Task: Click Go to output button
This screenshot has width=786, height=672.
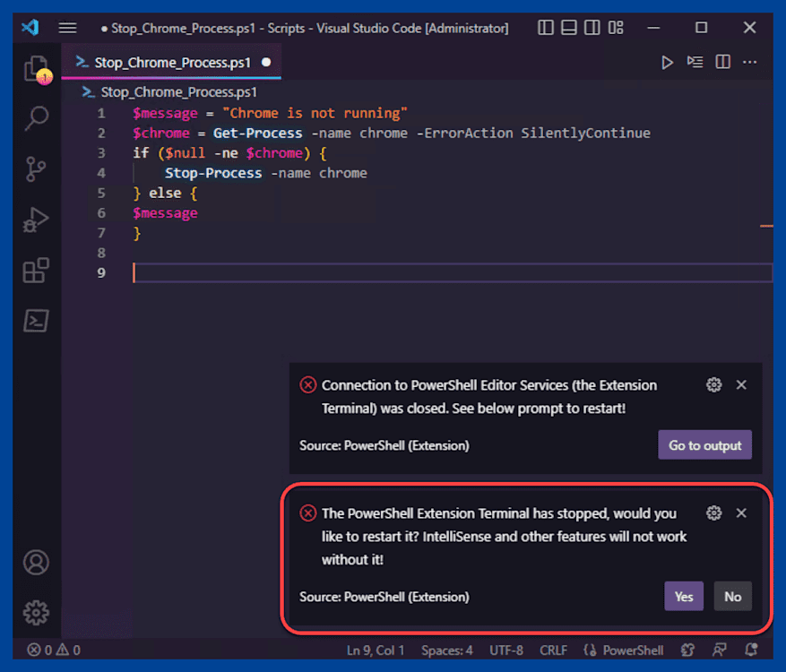Action: (x=704, y=445)
